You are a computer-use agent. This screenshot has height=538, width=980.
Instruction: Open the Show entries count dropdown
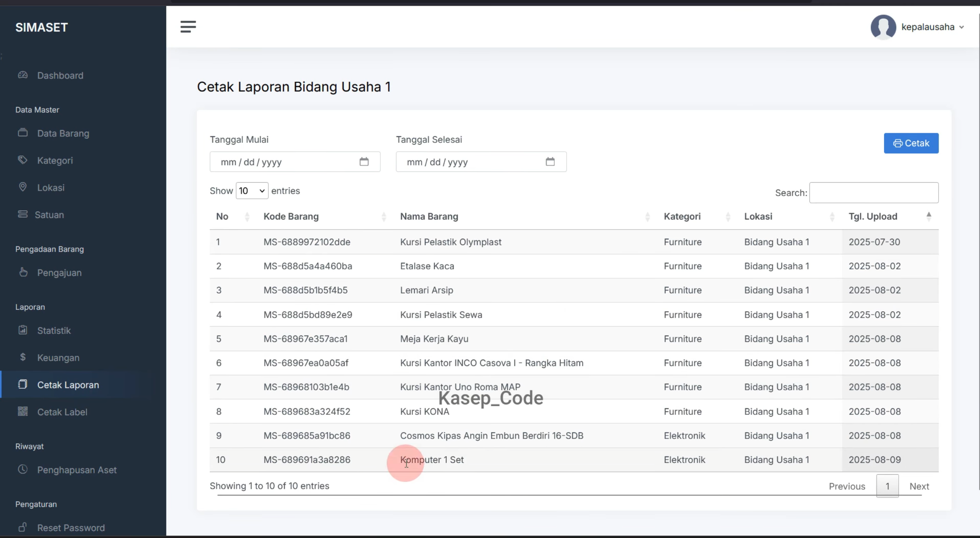252,191
